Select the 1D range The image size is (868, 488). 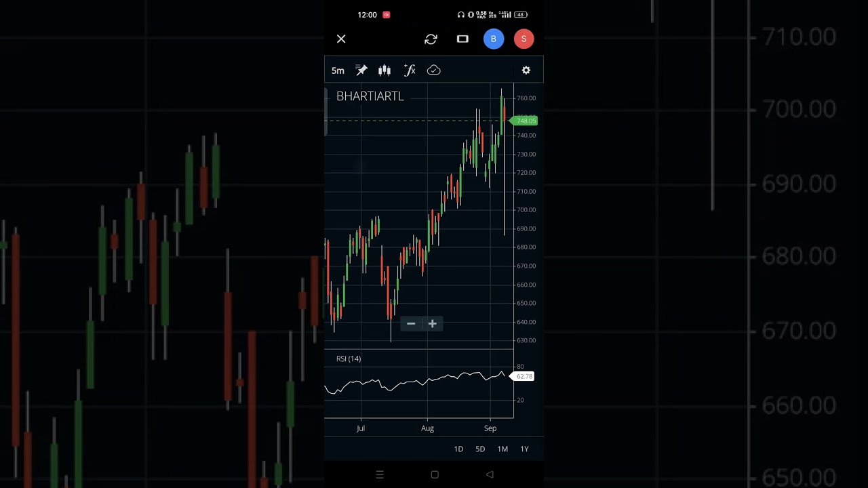click(458, 449)
